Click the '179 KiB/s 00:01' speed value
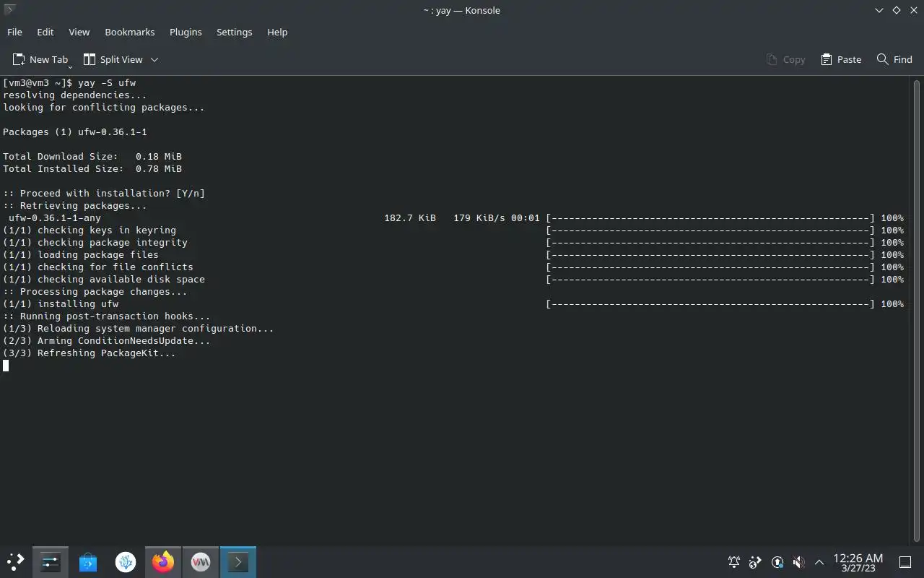Image resolution: width=924 pixels, height=578 pixels. [x=497, y=217]
